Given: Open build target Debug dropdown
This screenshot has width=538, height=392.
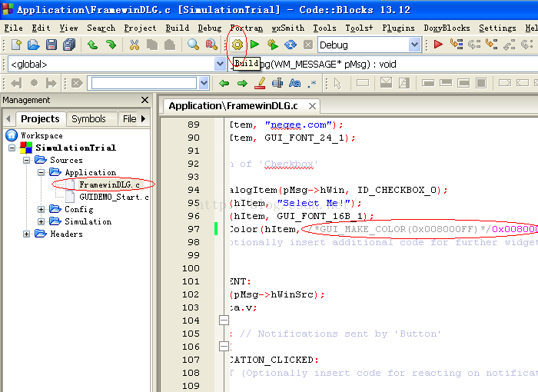Looking at the screenshot, I should (414, 45).
